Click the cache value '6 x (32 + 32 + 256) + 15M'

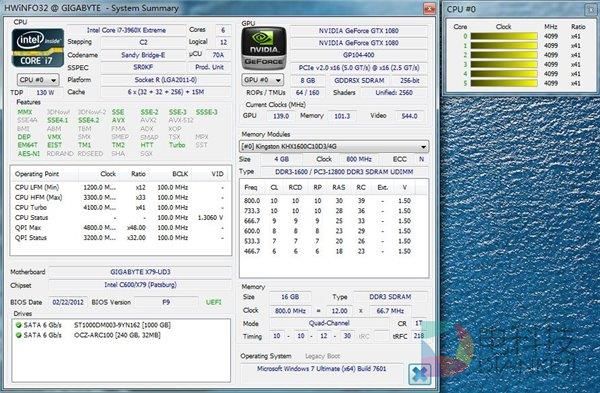coord(166,92)
